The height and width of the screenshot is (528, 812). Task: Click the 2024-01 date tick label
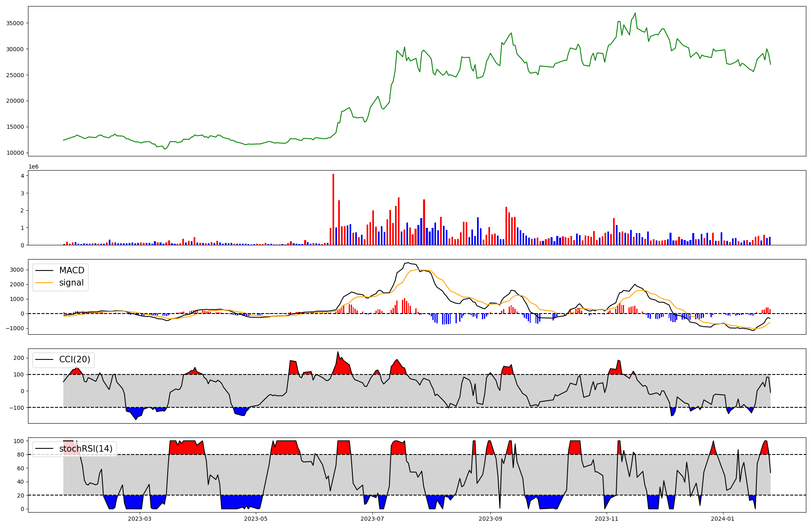coord(723,519)
